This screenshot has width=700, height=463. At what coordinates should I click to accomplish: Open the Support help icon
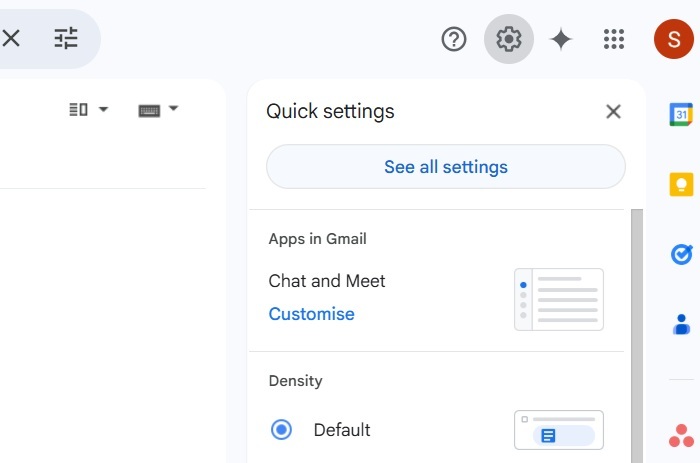pos(454,39)
